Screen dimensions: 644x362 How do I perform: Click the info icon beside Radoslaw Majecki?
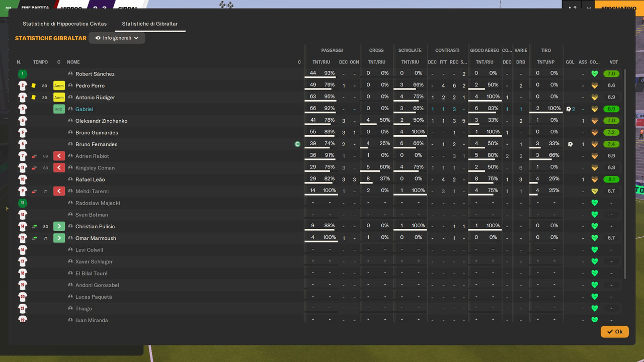click(x=70, y=203)
